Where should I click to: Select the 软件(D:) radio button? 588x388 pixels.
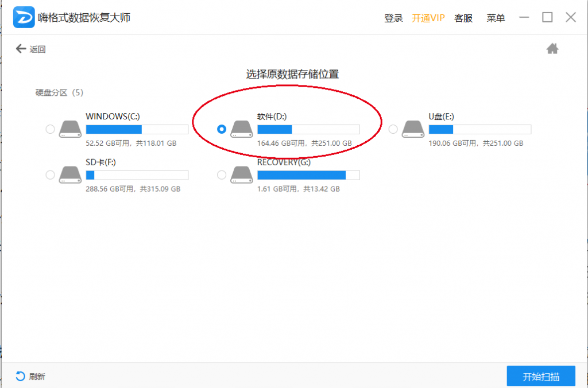pyautogui.click(x=222, y=129)
